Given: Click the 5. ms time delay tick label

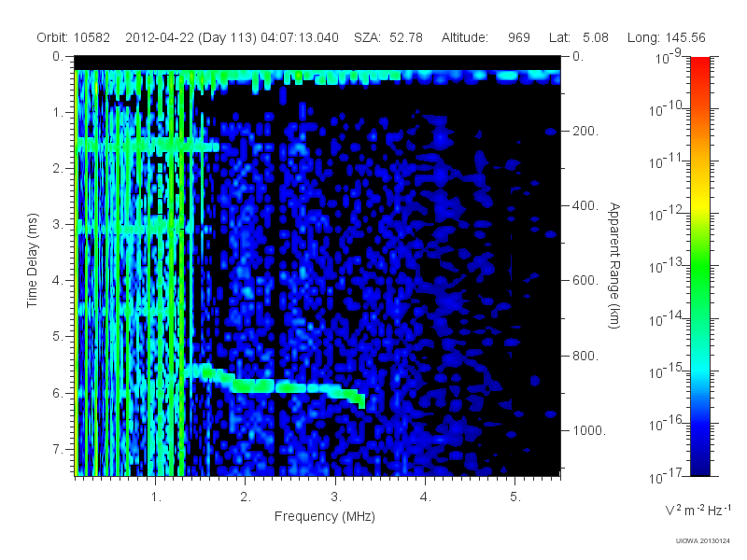Looking at the screenshot, I should coord(58,337).
